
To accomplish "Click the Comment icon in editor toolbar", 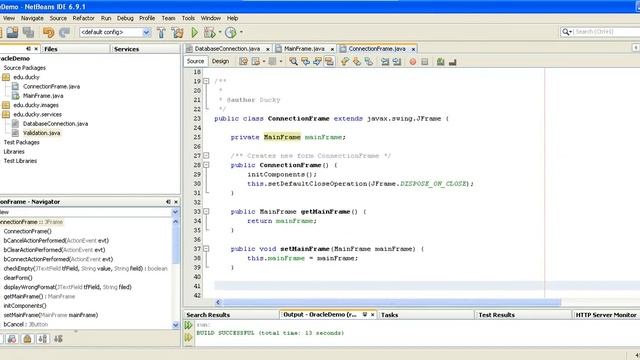I will tap(440, 62).
